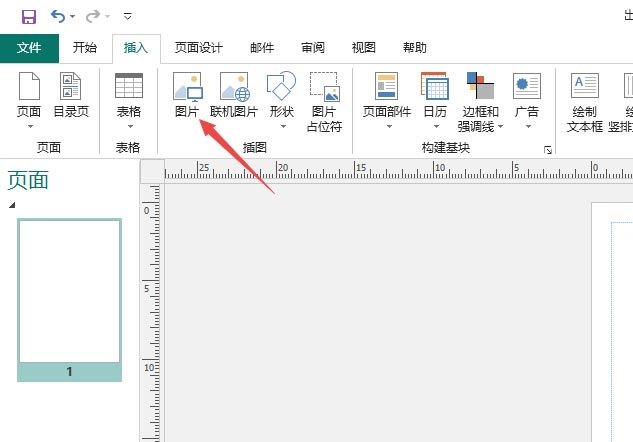The height and width of the screenshot is (442, 633).
Task: Open the 帮助 tab
Action: [x=415, y=48]
